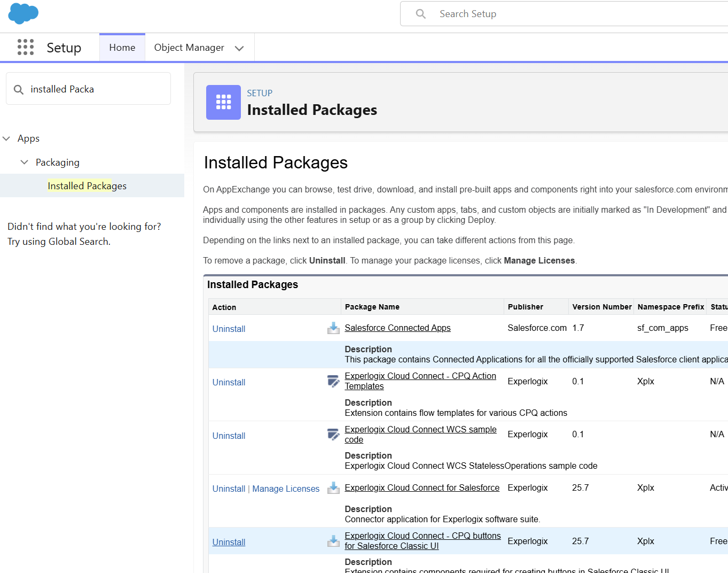
Task: Click the CPQ buttons Classic UI package icon
Action: click(333, 541)
